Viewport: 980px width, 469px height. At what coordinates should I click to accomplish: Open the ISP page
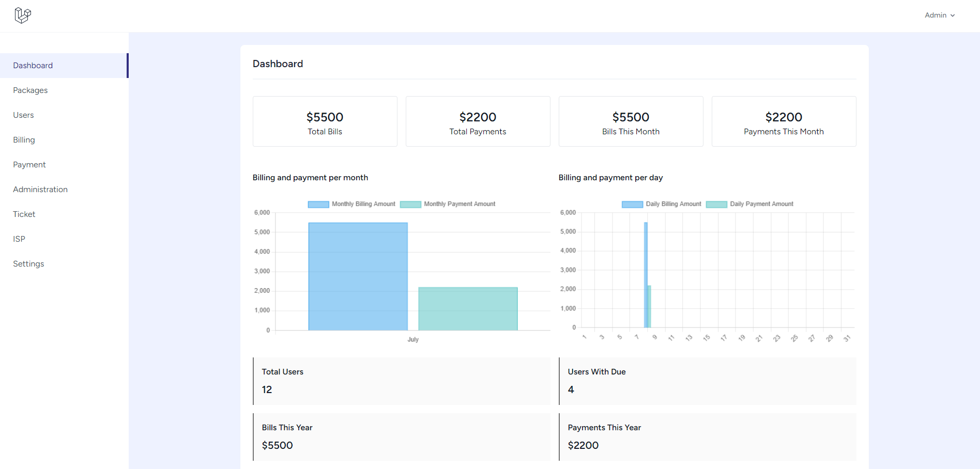click(19, 239)
